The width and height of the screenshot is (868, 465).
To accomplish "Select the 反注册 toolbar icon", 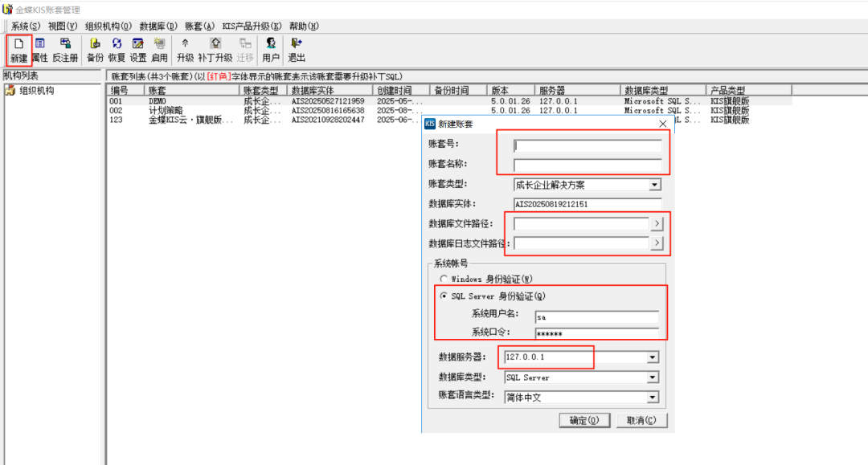I will pos(65,50).
